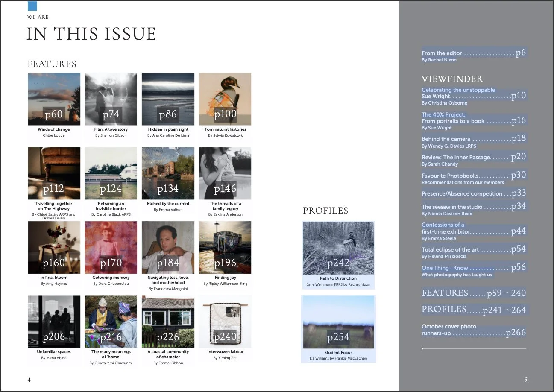Image resolution: width=554 pixels, height=392 pixels.
Task: Open 'The many meanings of home' p216 image
Action: 111,322
